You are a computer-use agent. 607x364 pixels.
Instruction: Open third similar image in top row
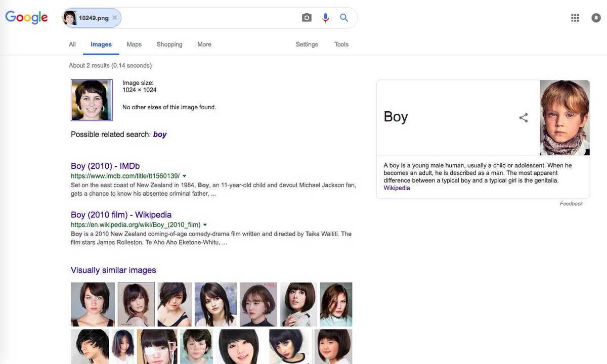pos(175,304)
